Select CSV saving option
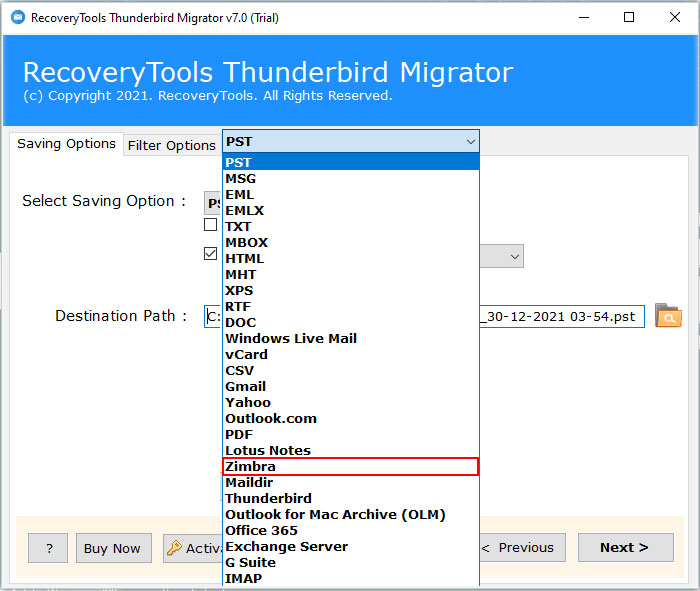 tap(350, 370)
